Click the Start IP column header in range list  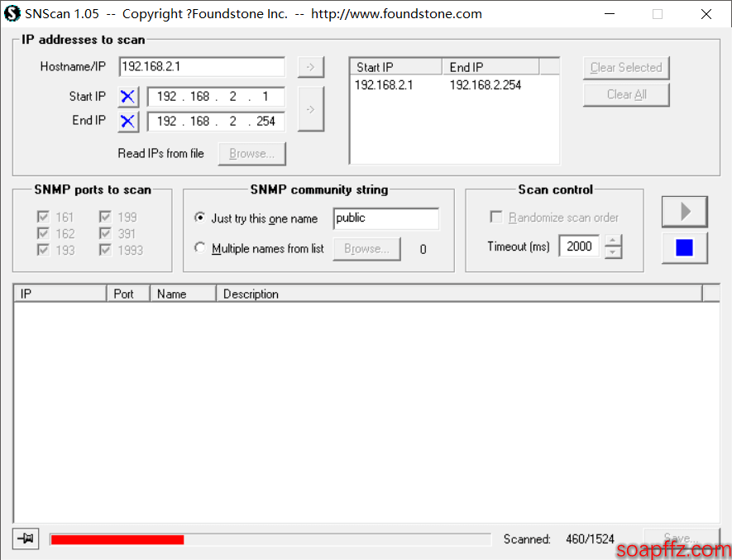click(396, 67)
